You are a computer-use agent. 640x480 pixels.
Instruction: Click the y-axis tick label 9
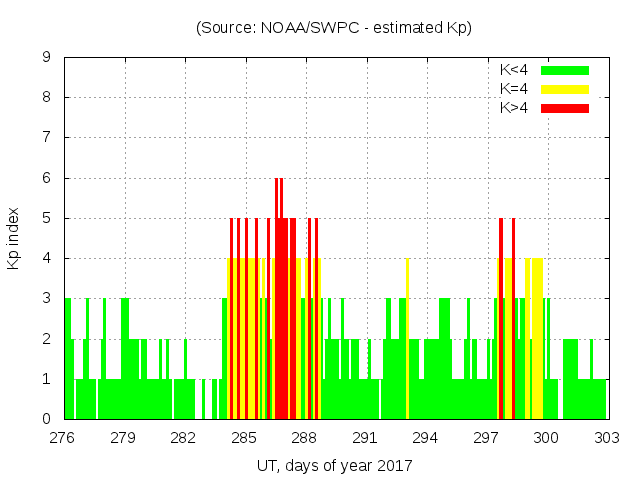(x=47, y=58)
